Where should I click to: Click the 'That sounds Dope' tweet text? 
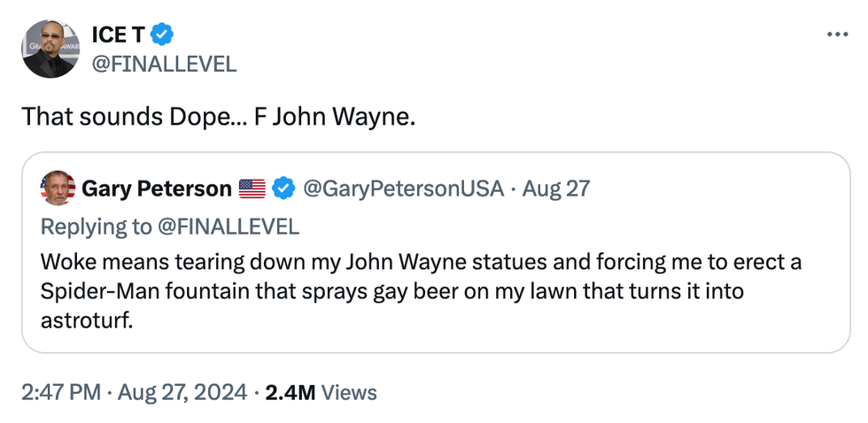click(x=218, y=116)
